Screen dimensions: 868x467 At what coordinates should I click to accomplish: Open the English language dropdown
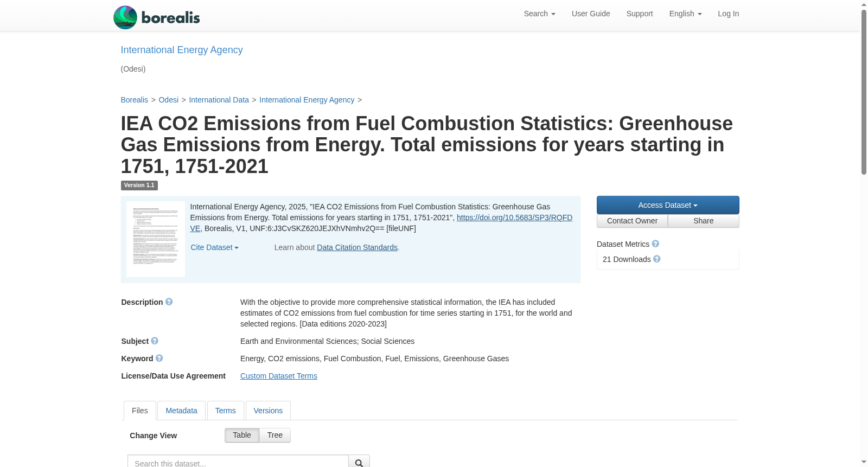coord(685,14)
